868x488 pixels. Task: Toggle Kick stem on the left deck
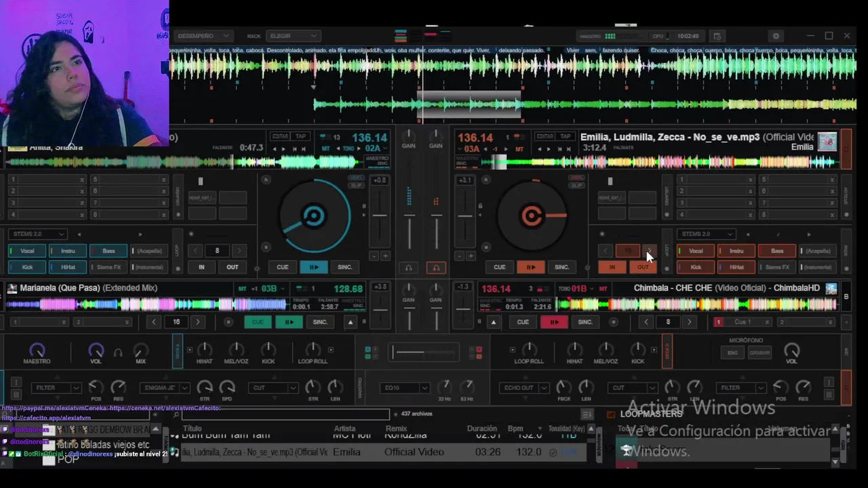coord(27,267)
